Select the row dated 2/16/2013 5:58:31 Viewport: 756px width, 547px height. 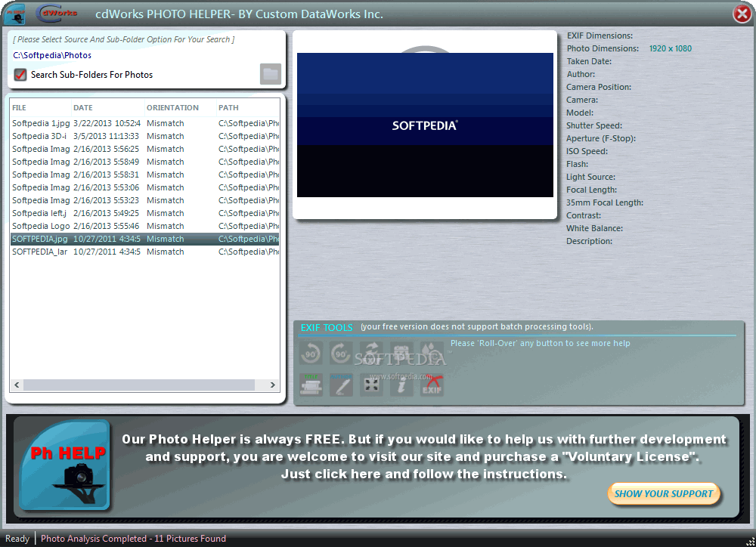pos(144,175)
